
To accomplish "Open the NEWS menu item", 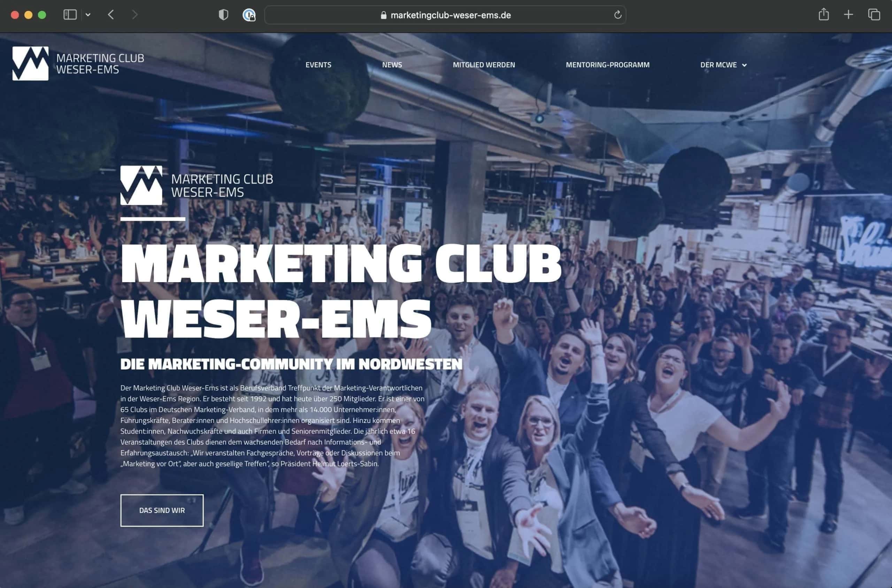I will 392,65.
